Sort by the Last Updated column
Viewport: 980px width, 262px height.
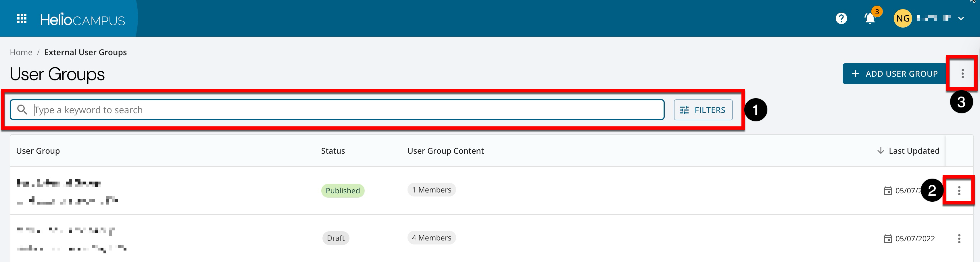pyautogui.click(x=913, y=151)
